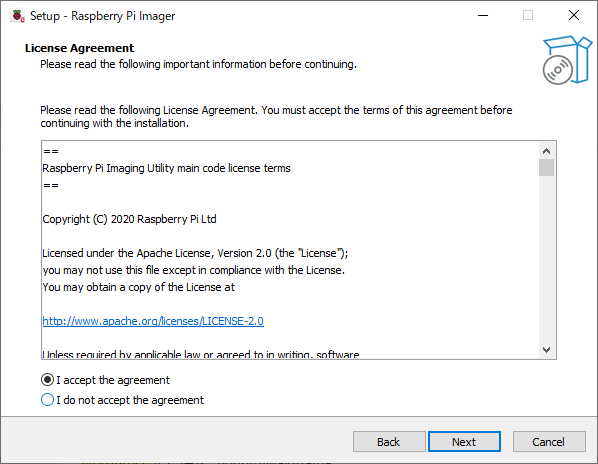Click the 'Copyright (C) 2020 Raspberry Pi Ltd' line

click(129, 219)
